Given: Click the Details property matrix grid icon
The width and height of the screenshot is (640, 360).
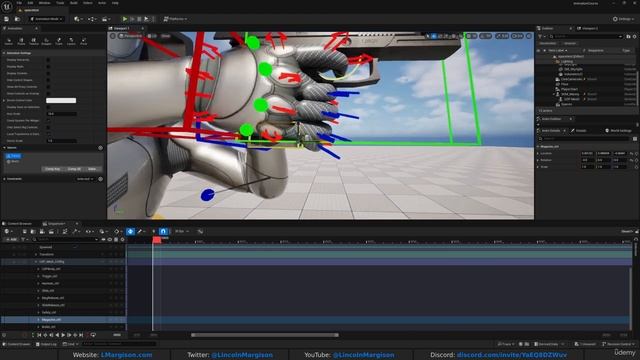Looking at the screenshot, I should 635,139.
